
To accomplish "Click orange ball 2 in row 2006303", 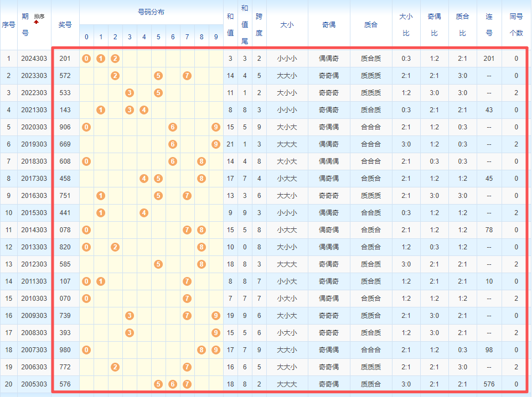I will pyautogui.click(x=115, y=367).
